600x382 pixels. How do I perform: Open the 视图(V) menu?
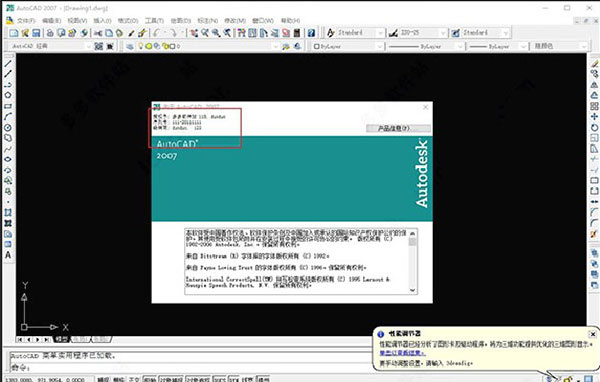[77, 20]
